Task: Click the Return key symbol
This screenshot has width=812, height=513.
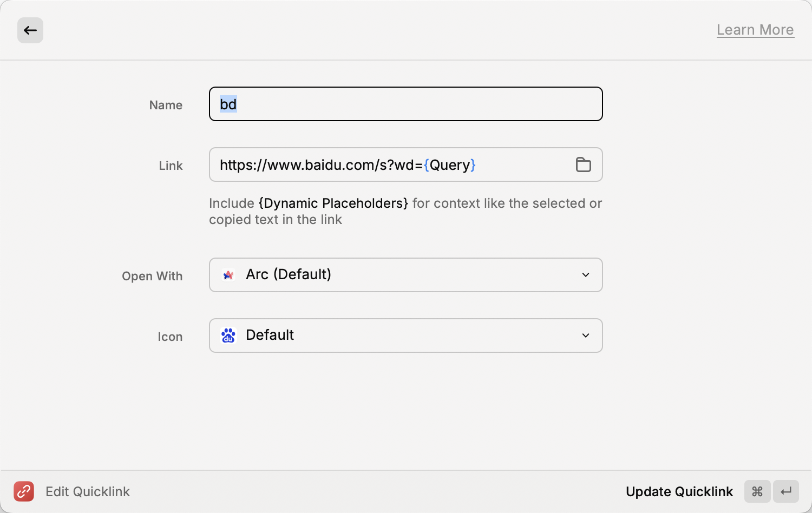Action: [x=786, y=491]
